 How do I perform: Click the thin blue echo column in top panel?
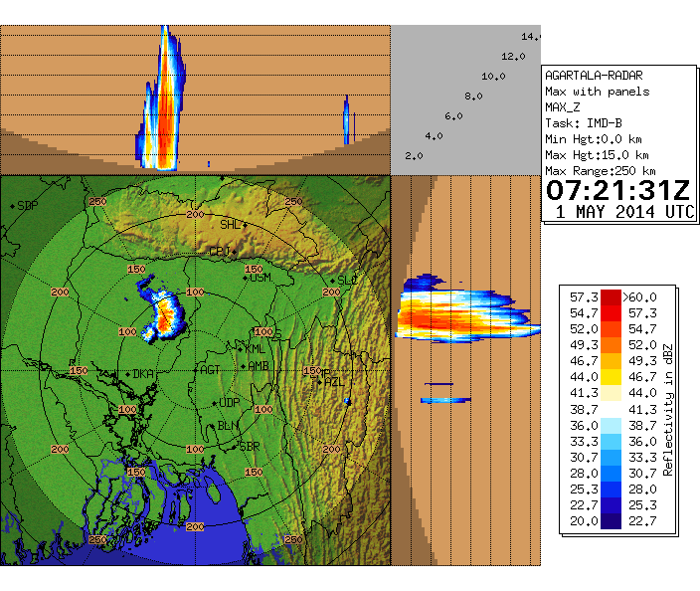pyautogui.click(x=346, y=119)
